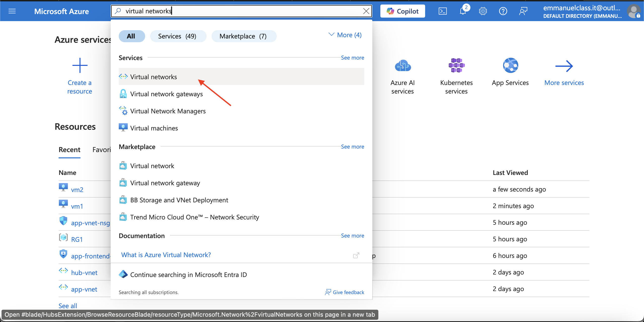Screen dimensions: 644x322
Task: Click the Virtual Network Managers gear icon
Action: pos(123,111)
